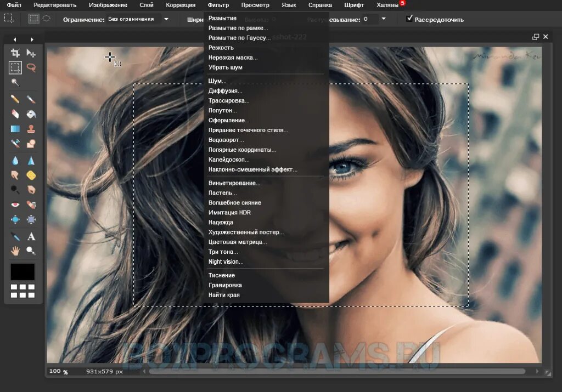This screenshot has height=392, width=562.
Task: Maximize the image document window
Action: click(536, 37)
